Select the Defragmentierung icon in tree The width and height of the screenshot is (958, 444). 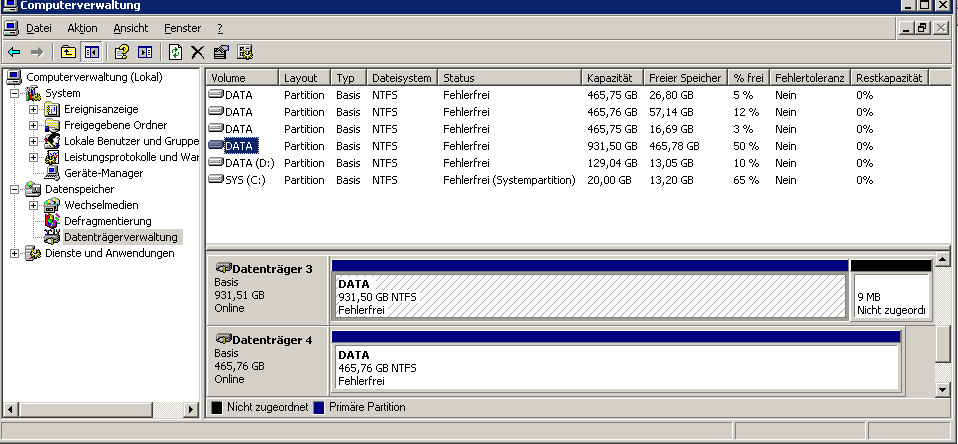coord(53,221)
